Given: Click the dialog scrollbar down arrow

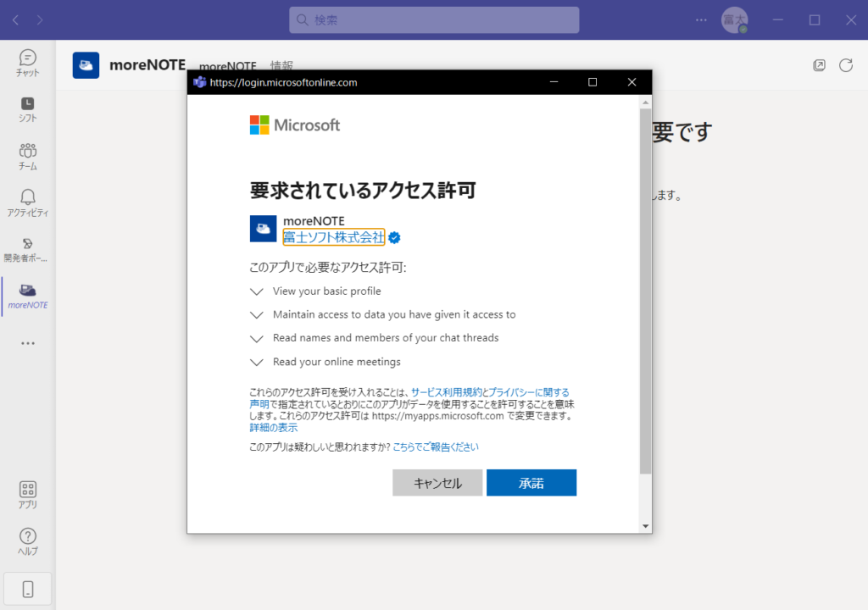Looking at the screenshot, I should [x=645, y=526].
